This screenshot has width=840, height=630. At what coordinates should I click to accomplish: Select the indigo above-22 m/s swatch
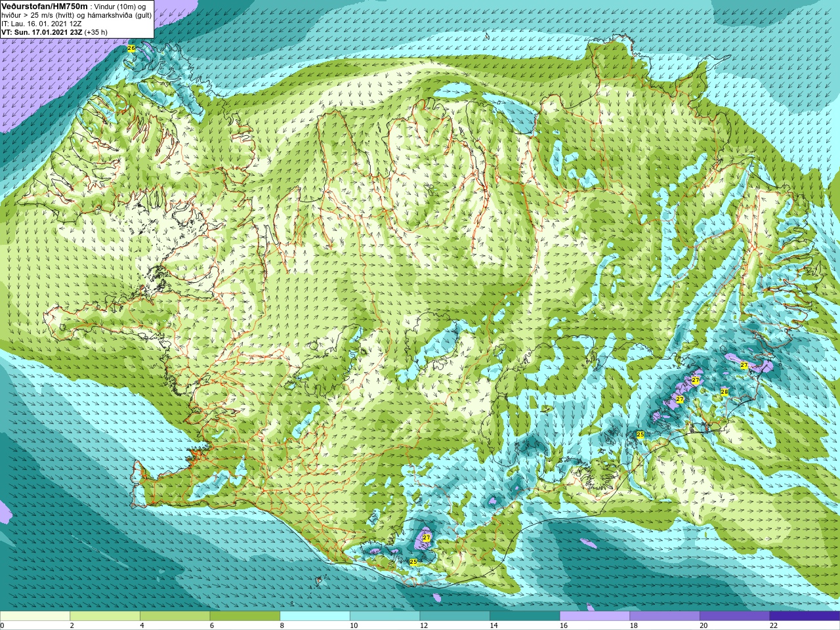805,616
